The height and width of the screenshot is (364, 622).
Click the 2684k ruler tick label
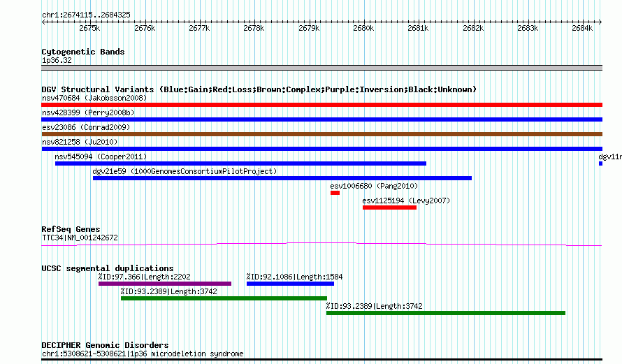[x=582, y=28]
